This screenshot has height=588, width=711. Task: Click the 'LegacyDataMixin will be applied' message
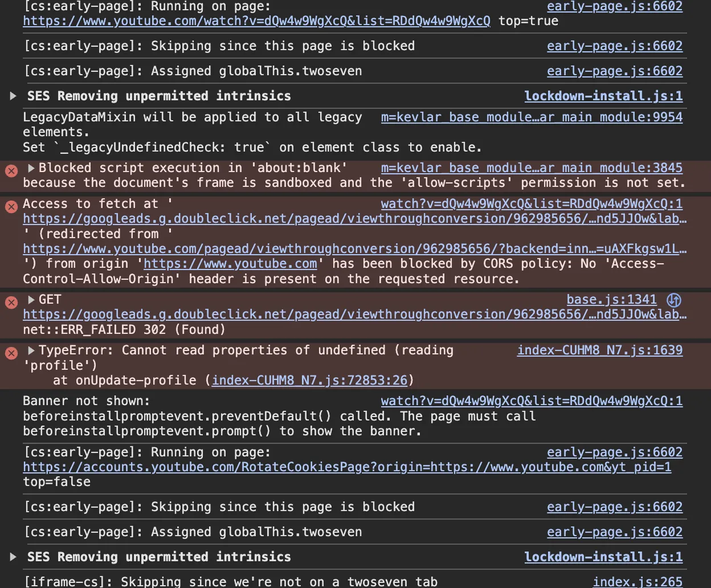pos(193,125)
